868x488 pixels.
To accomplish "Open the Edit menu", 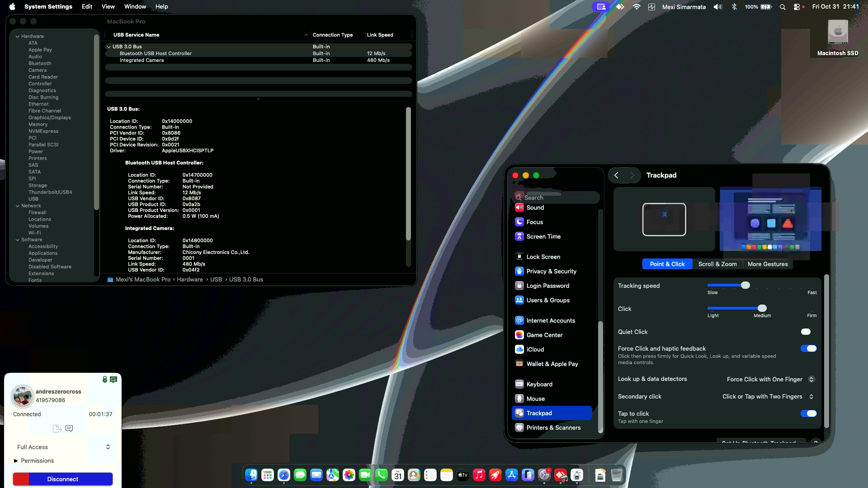I will tap(87, 7).
